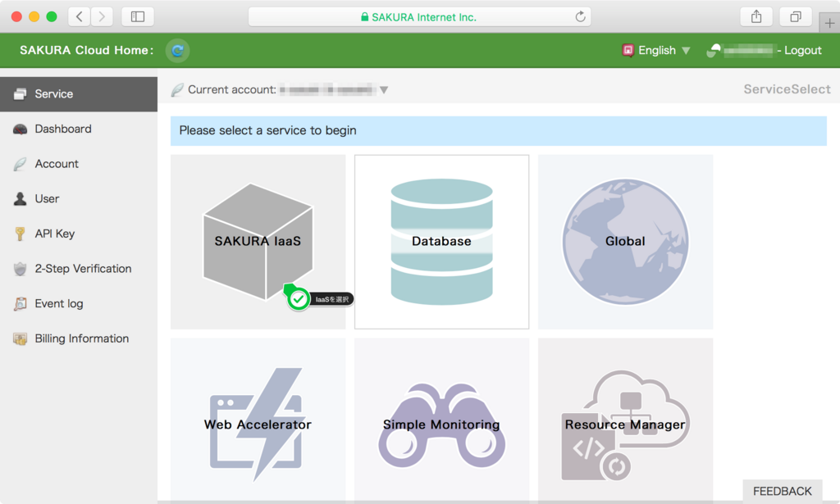
Task: Select the SAKURA IaaS cube icon
Action: click(x=257, y=238)
